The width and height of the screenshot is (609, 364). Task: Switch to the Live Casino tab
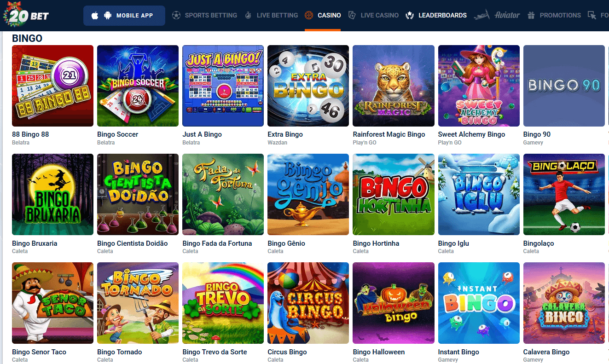(x=373, y=15)
